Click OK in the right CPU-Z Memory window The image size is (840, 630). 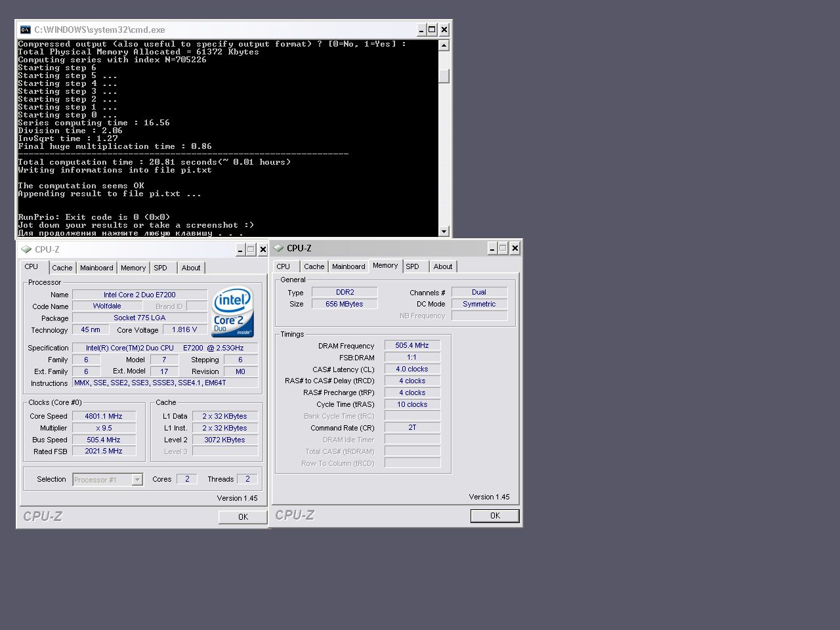pyautogui.click(x=495, y=516)
